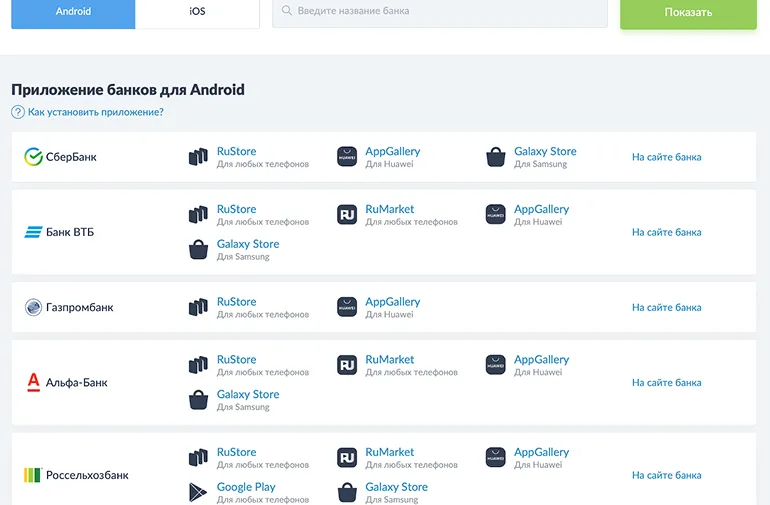The height and width of the screenshot is (505, 770).
Task: Click the Россельхозбанк logo
Action: point(33,475)
